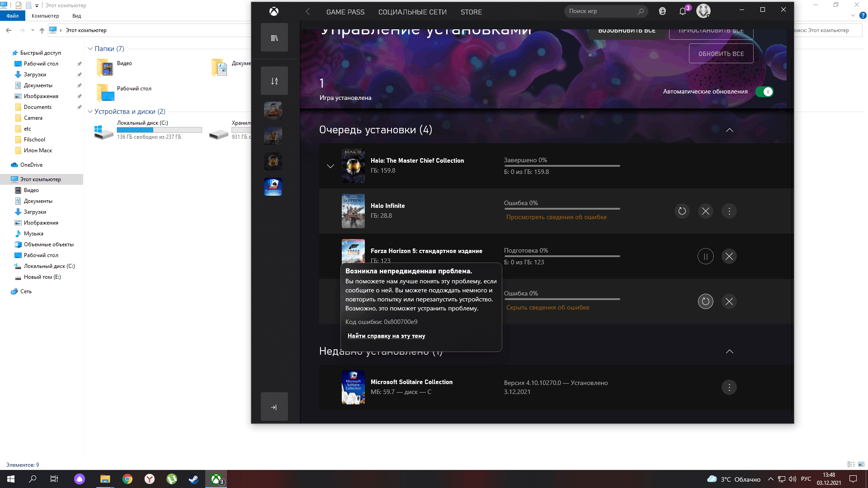Go back with Xbox back arrow
The image size is (868, 488).
tap(308, 12)
